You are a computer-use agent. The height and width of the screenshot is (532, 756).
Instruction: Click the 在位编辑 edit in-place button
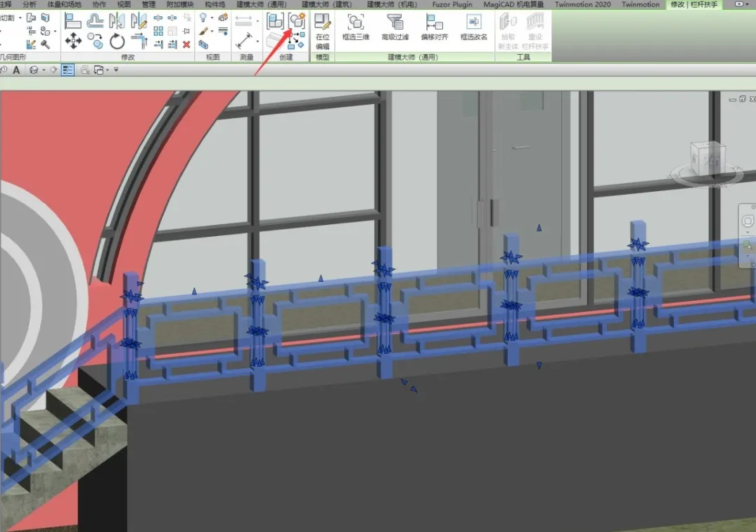[322, 31]
